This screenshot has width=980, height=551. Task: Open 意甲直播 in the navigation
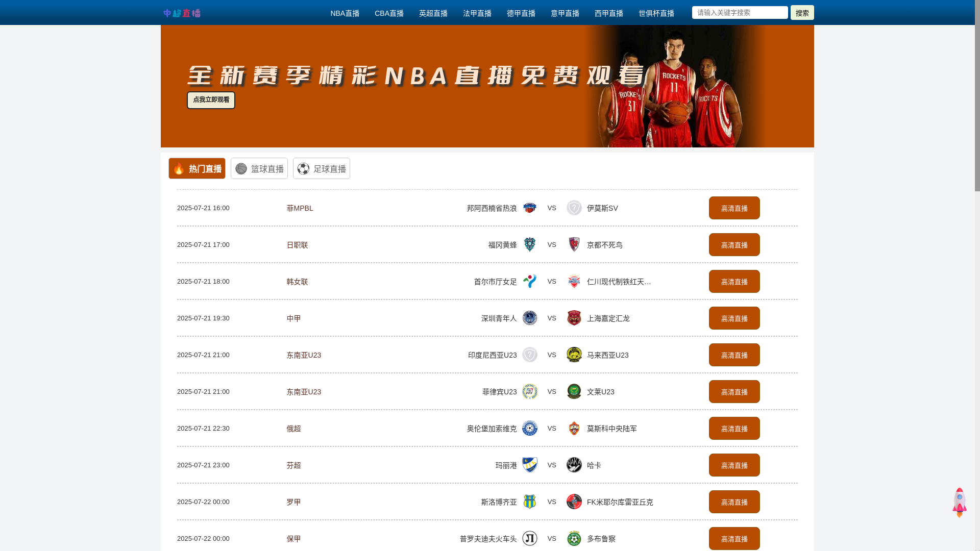[x=565, y=13]
